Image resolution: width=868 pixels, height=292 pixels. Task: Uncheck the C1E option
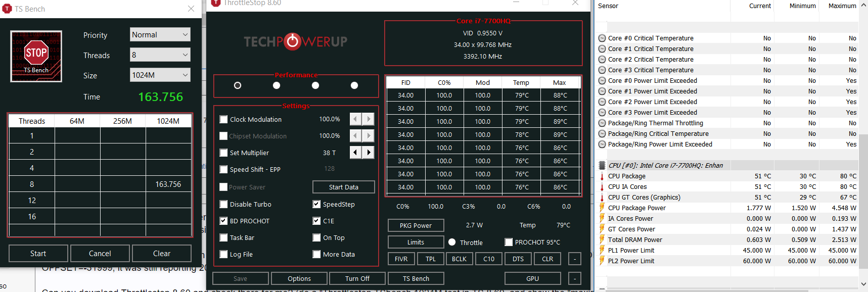point(316,221)
